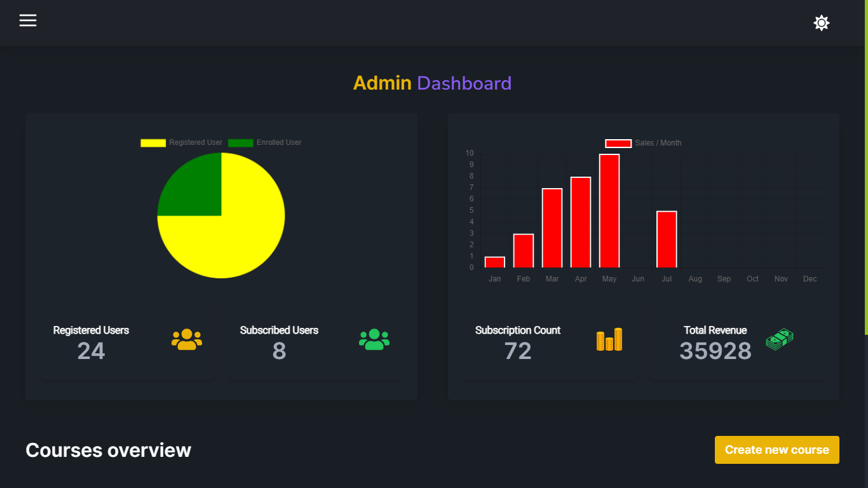Click the Total Revenue value 35928
This screenshot has width=868, height=488.
715,351
